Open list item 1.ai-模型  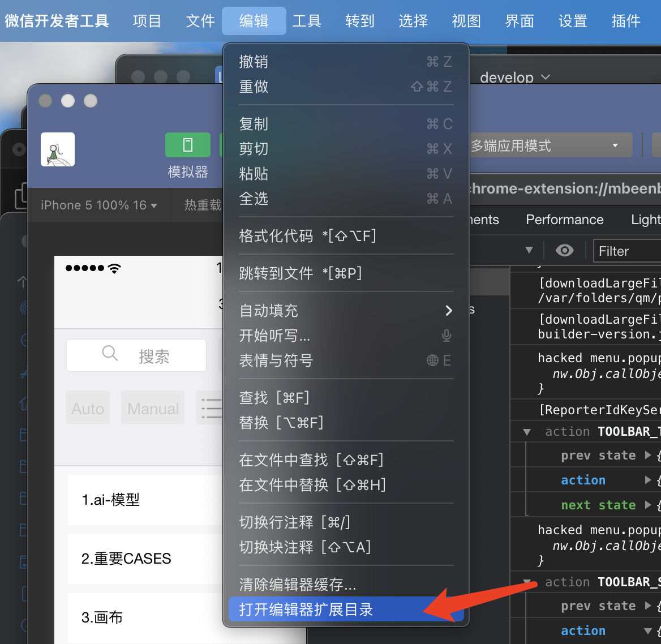pyautogui.click(x=145, y=500)
